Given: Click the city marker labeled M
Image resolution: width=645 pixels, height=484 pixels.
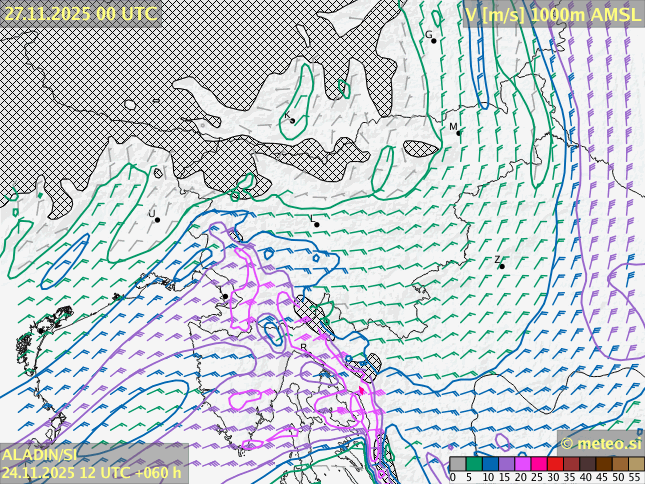Looking at the screenshot, I should click(459, 132).
